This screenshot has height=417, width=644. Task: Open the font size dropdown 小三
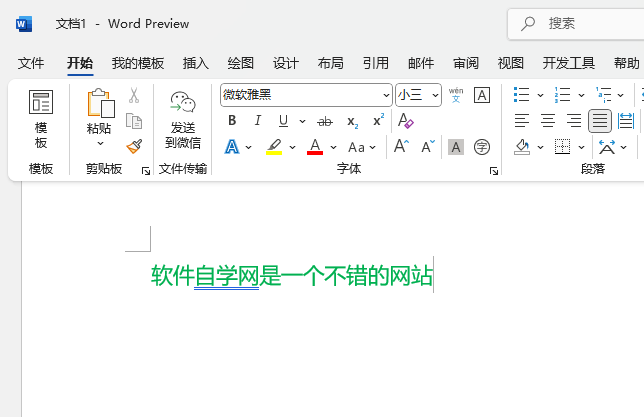pyautogui.click(x=435, y=95)
